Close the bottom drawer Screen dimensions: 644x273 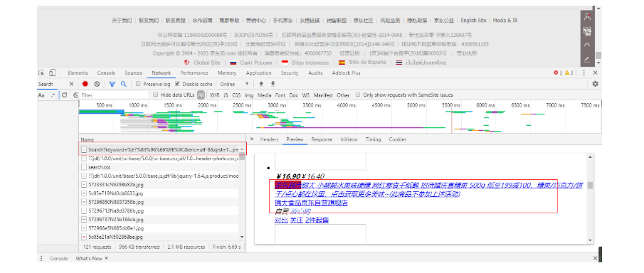click(x=595, y=258)
